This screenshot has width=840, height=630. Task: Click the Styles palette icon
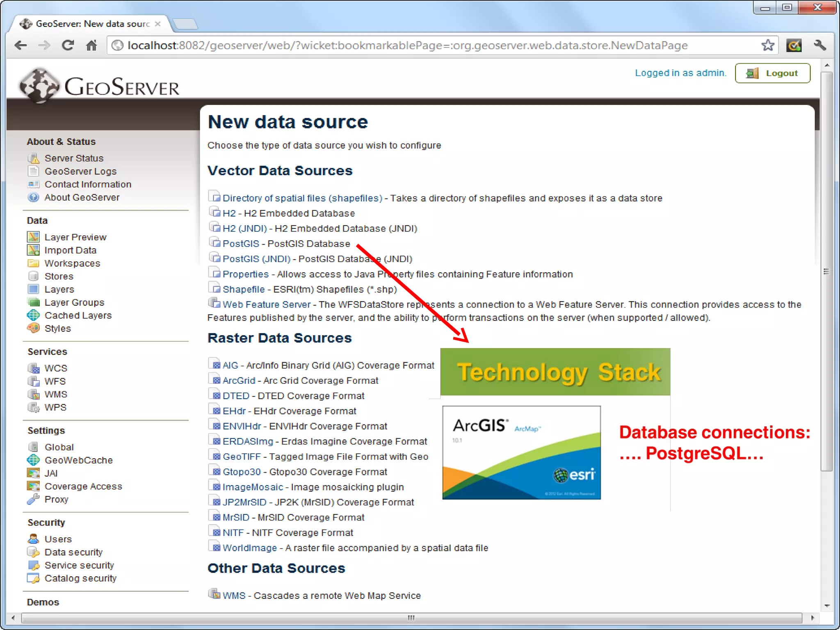(x=34, y=328)
